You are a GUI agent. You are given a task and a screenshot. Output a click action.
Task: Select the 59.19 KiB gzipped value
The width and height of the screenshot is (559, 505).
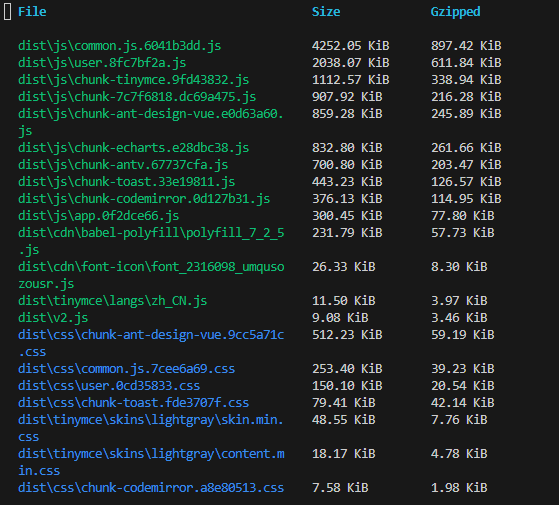[462, 335]
